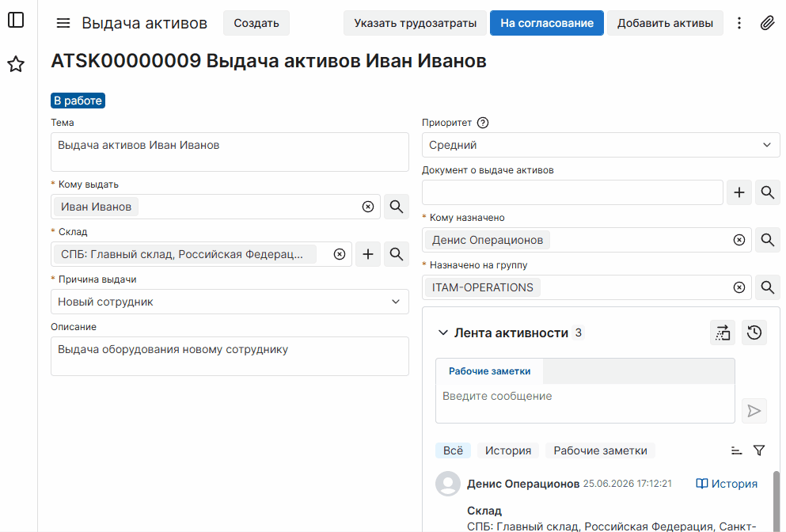Send task На согласование
Image resolution: width=786 pixels, height=532 pixels.
[x=547, y=23]
